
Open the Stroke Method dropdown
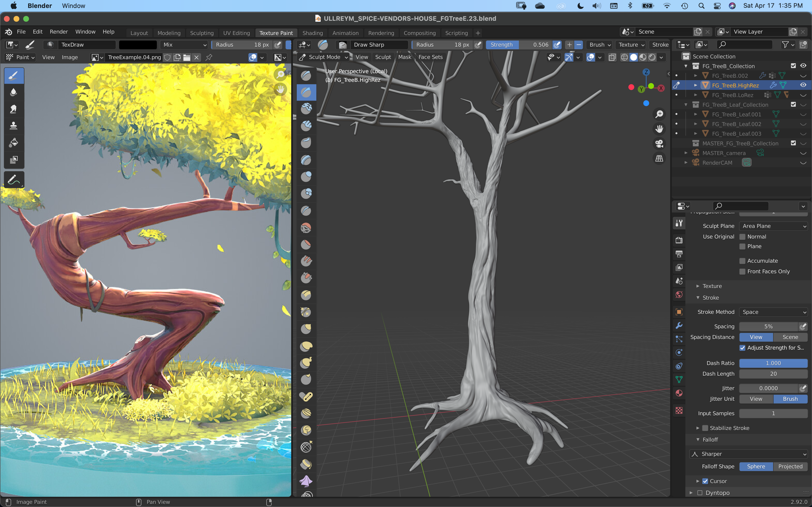[x=773, y=312]
